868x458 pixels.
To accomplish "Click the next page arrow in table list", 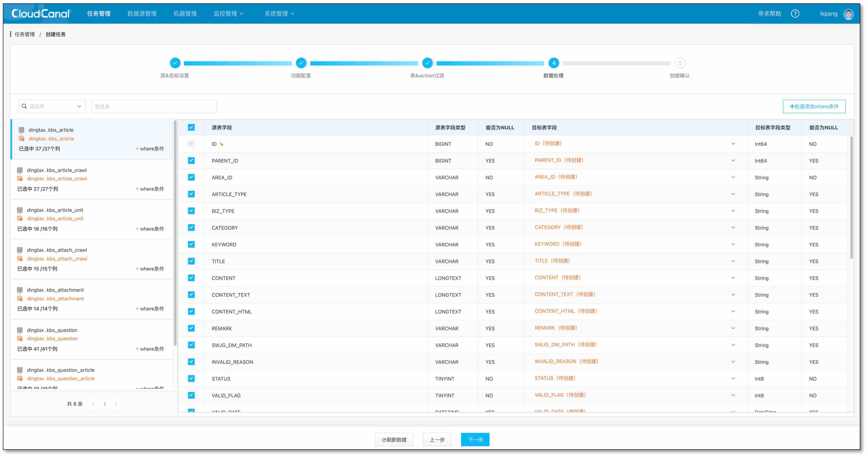I will (116, 404).
